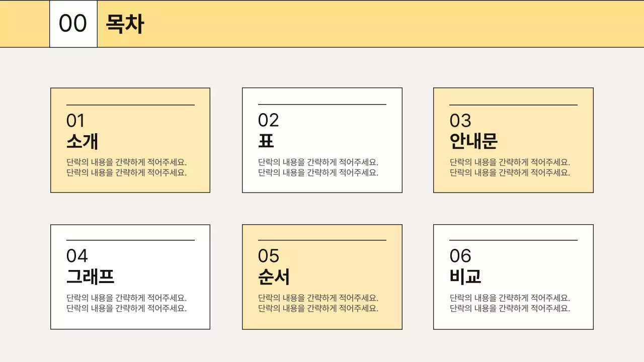
Task: Click the 00 number box in header
Action: click(72, 23)
